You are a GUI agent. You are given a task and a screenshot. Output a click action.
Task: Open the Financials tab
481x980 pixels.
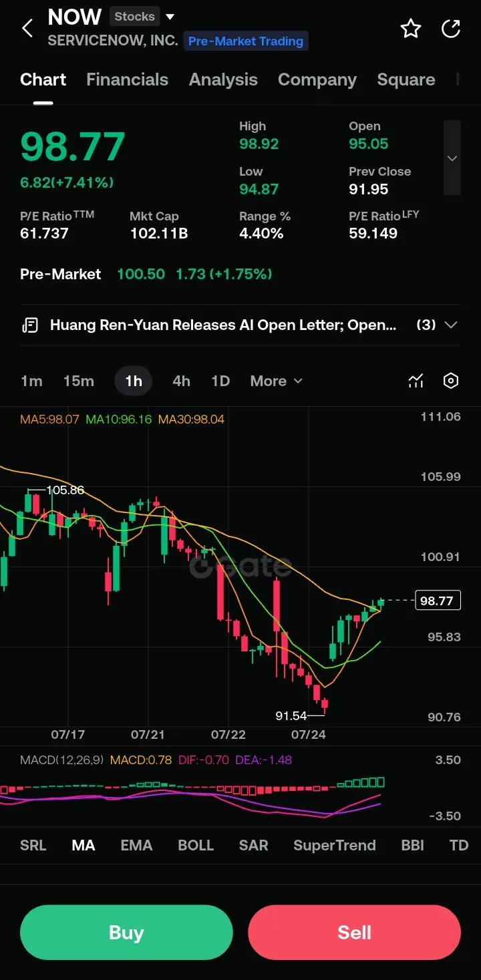(127, 79)
